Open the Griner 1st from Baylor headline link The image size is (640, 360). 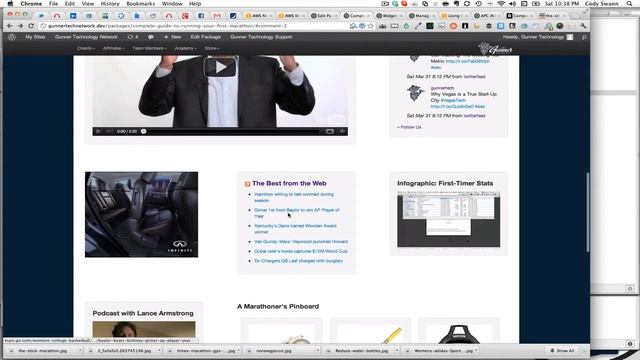point(297,213)
